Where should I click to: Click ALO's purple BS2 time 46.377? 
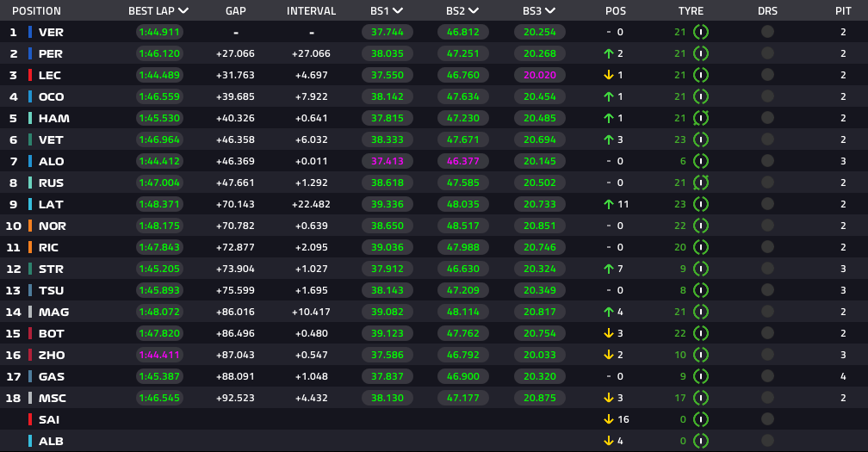tap(463, 161)
